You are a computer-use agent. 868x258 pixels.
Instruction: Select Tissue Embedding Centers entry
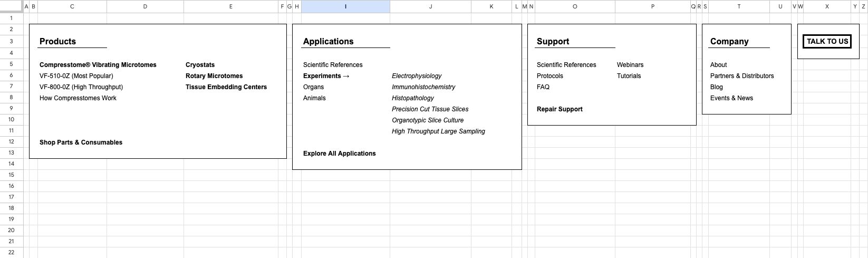[226, 87]
